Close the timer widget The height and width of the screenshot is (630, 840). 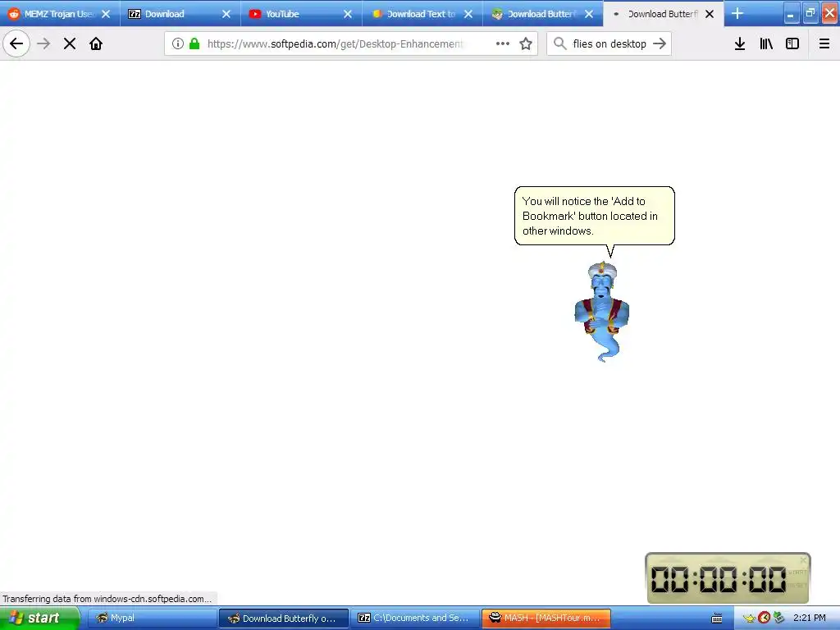click(x=803, y=560)
